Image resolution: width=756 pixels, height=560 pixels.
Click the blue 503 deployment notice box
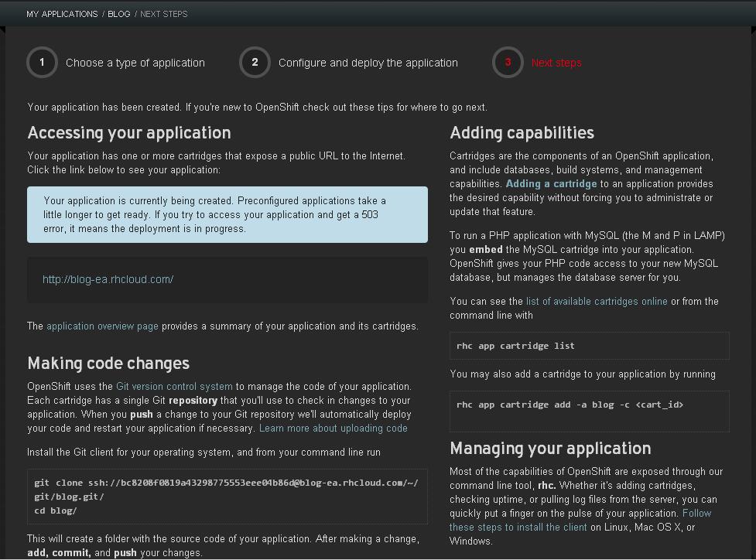(227, 214)
